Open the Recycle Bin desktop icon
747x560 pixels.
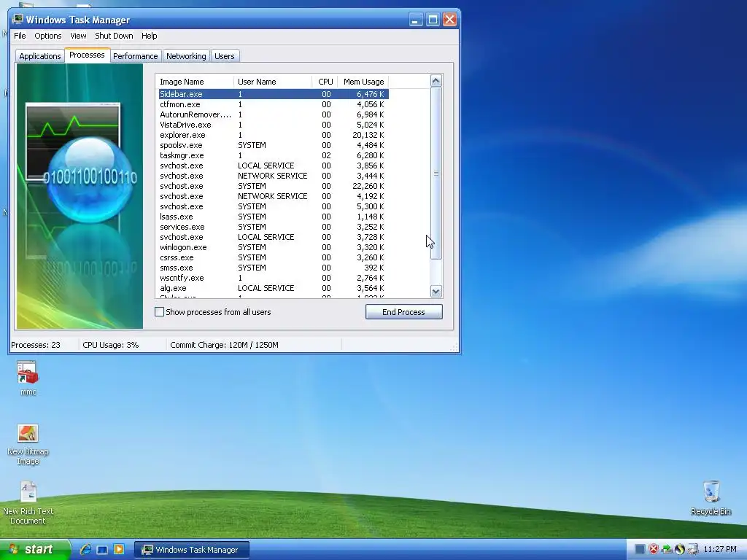pyautogui.click(x=711, y=492)
